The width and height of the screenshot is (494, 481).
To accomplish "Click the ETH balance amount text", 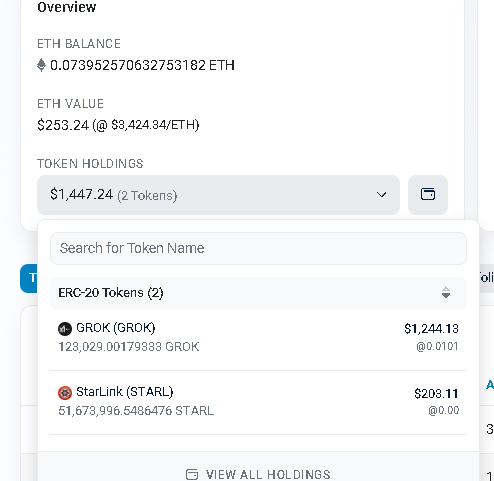I will 142,65.
